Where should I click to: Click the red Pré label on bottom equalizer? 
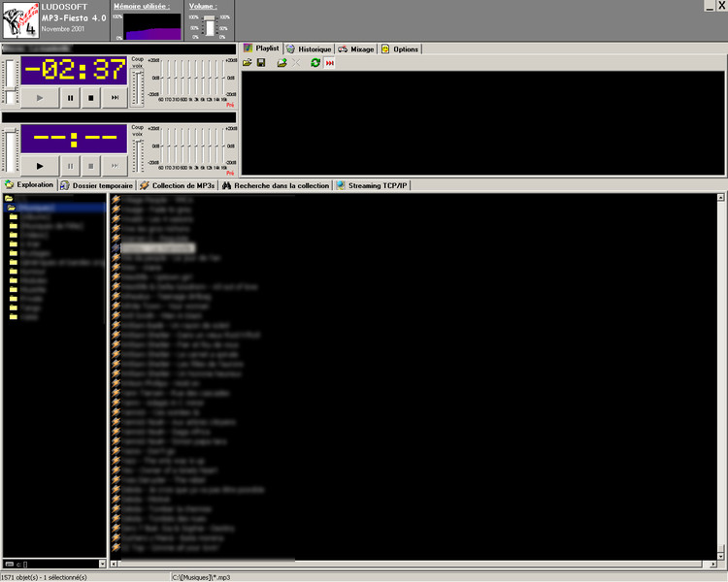tap(230, 173)
